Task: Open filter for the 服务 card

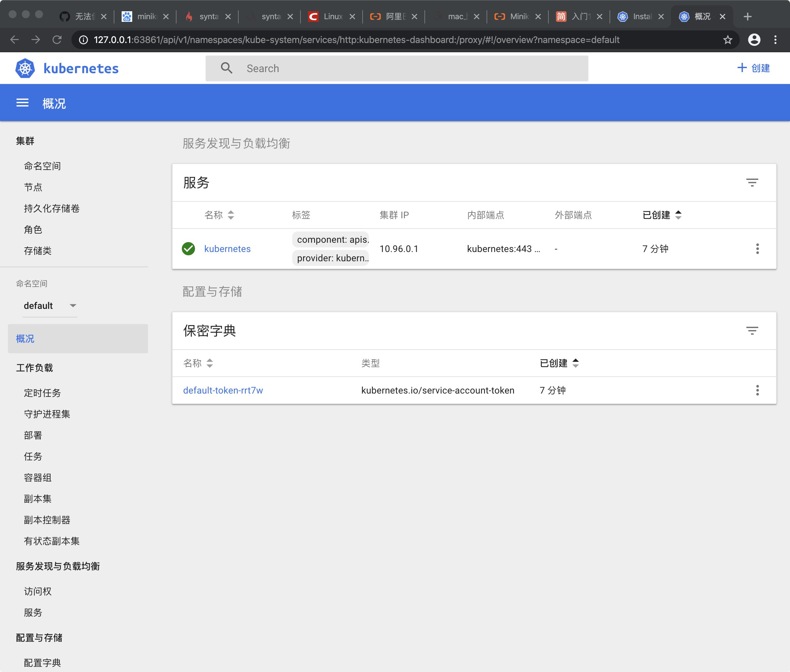Action: (x=752, y=183)
